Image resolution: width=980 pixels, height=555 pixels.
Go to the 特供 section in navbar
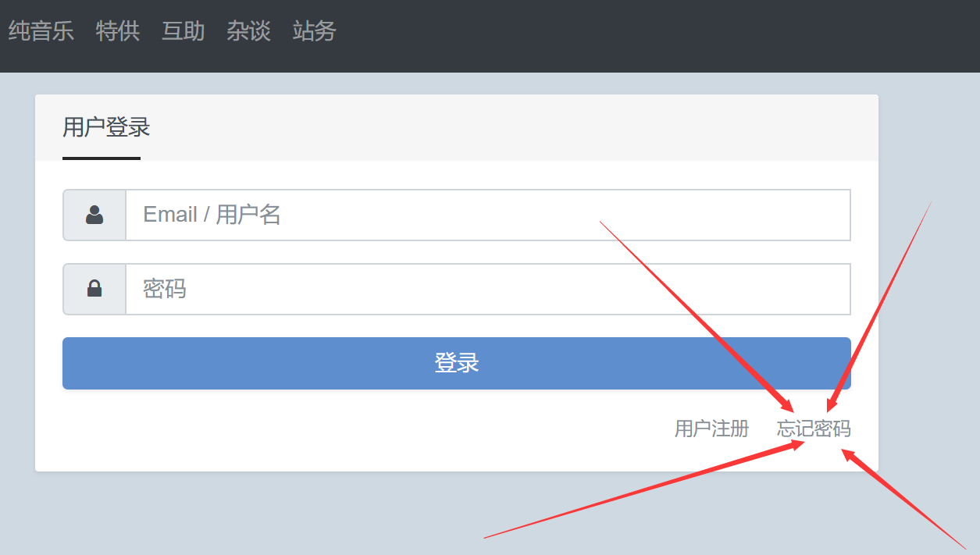tap(118, 31)
